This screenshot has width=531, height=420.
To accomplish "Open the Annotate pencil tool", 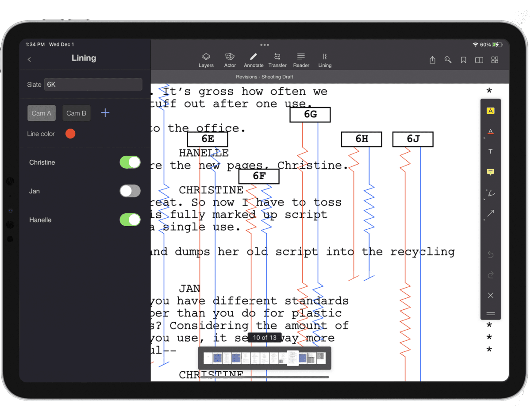I will tap(254, 60).
